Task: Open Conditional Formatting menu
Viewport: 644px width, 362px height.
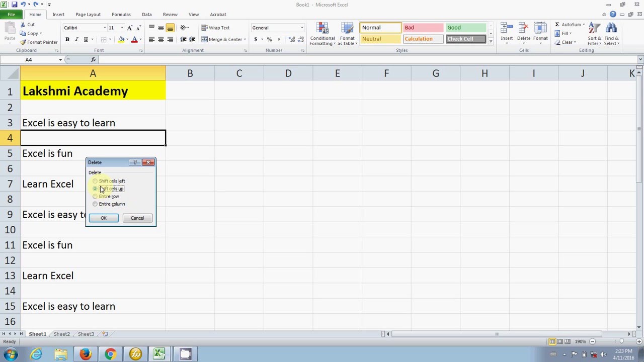Action: [323, 34]
